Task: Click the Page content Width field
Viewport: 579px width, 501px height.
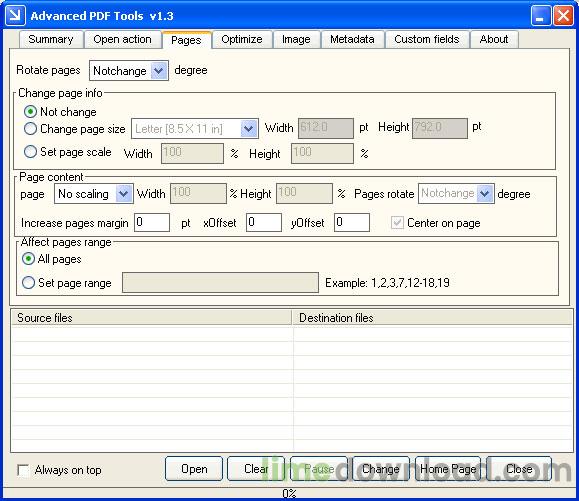Action: click(198, 193)
